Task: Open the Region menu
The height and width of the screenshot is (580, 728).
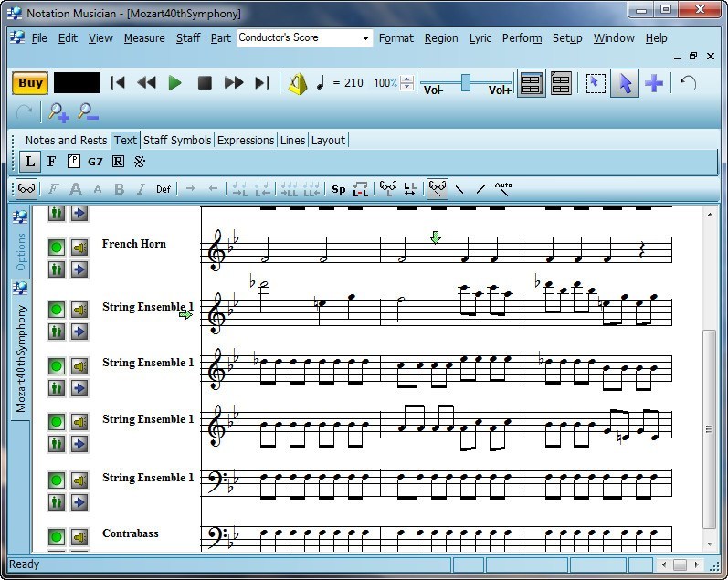Action: click(x=440, y=38)
